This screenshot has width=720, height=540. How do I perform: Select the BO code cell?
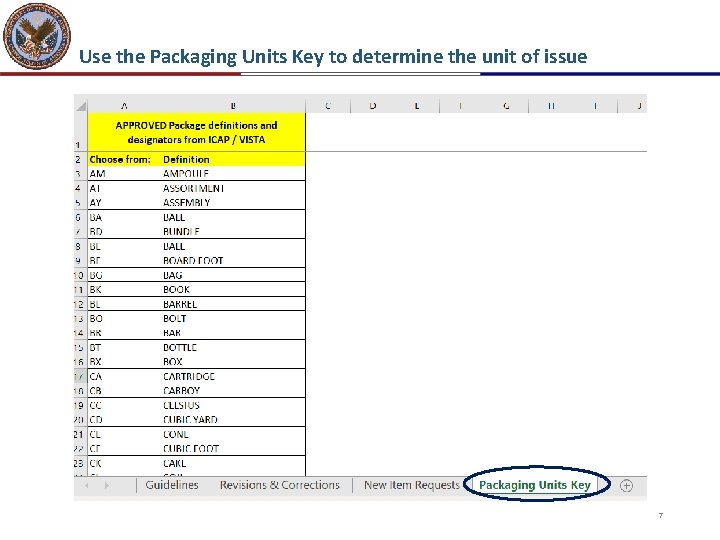pyautogui.click(x=124, y=318)
